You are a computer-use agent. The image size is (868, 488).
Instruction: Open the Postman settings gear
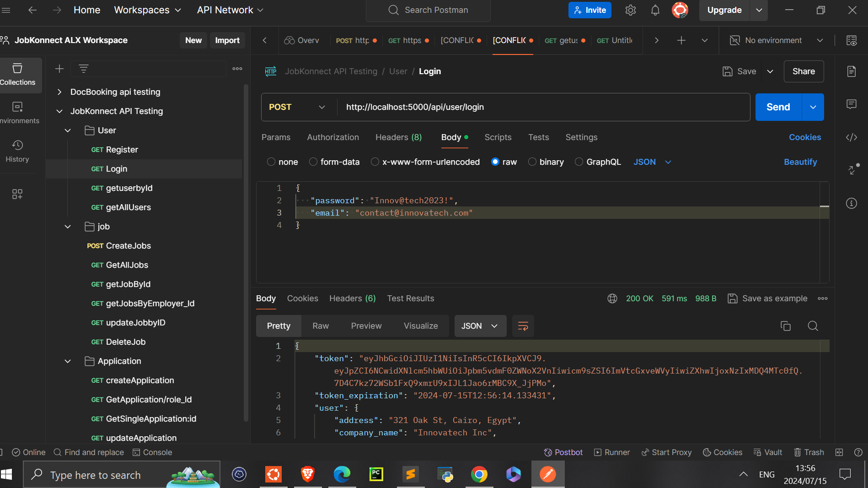point(631,10)
